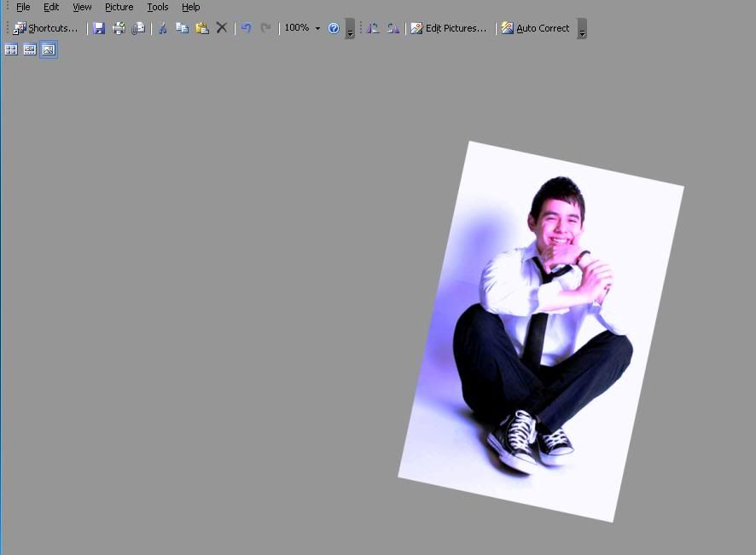Switch to Thumbnail view
Viewport: 756px width, 555px height.
click(x=11, y=49)
